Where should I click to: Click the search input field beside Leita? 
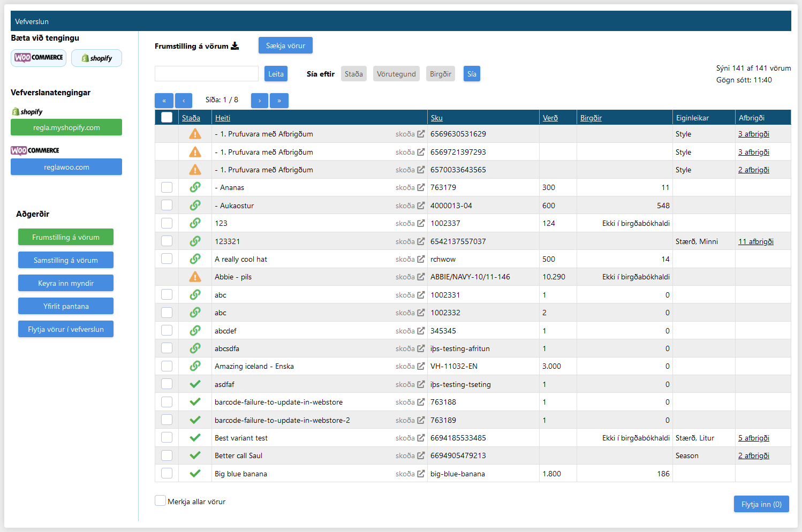tap(206, 73)
